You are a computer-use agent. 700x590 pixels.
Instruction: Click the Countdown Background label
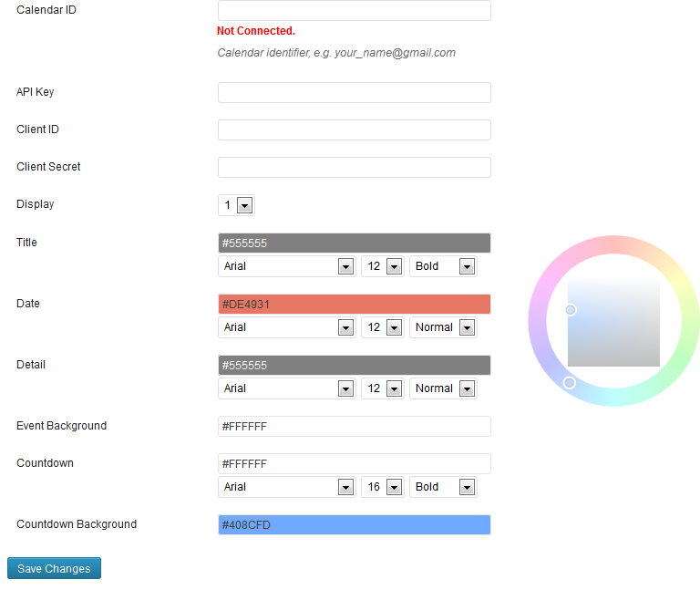(x=77, y=524)
